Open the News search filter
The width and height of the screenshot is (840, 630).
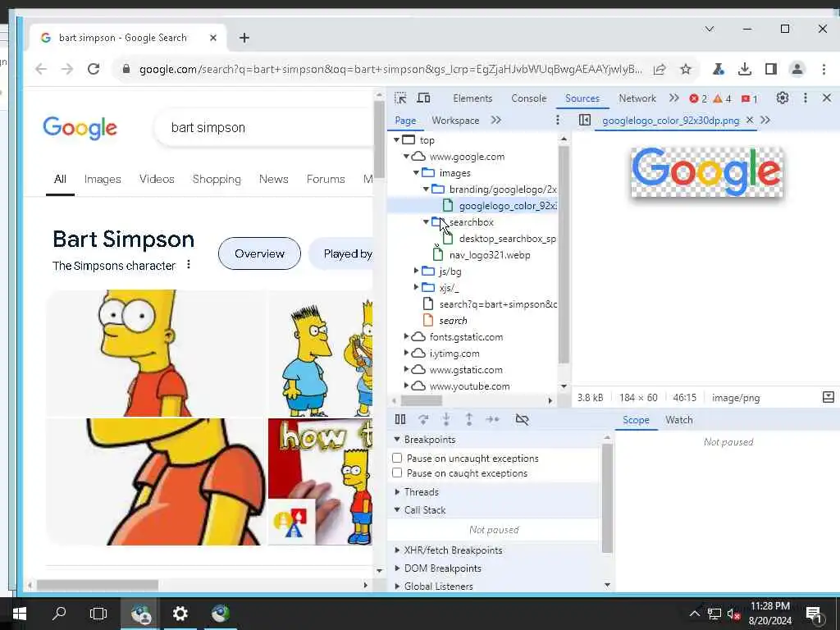273,179
